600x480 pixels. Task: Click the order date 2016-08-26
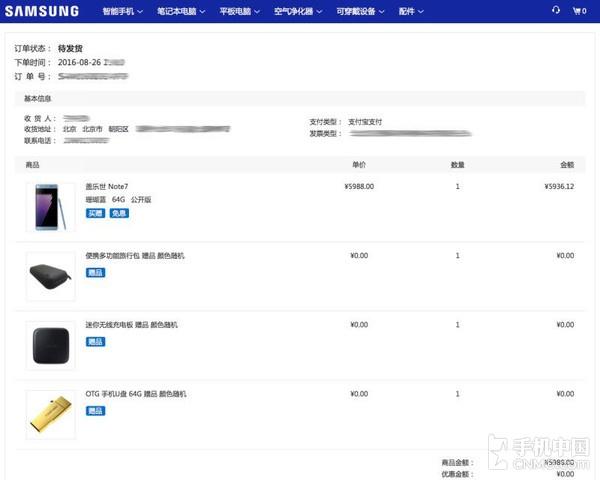(x=79, y=62)
